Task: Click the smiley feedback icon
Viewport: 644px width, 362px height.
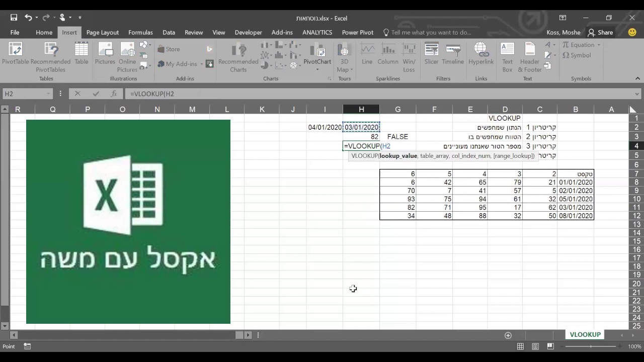Action: pos(632,32)
